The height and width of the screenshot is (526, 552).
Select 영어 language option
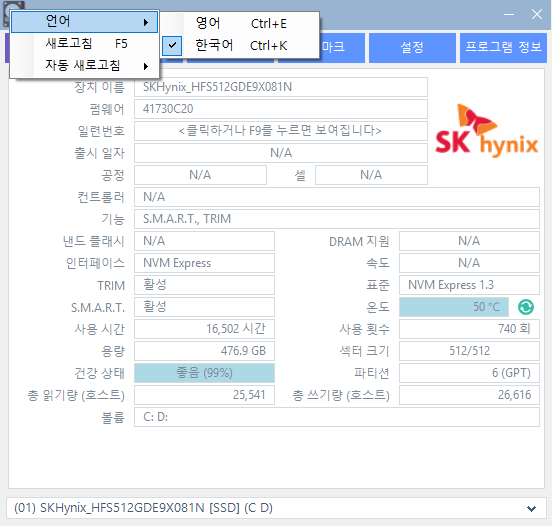point(241,24)
